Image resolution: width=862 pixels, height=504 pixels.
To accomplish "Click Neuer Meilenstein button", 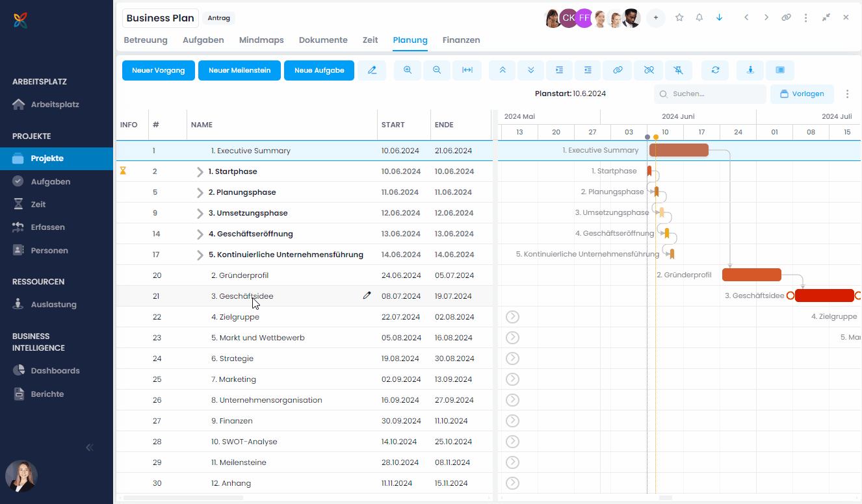I will 239,70.
